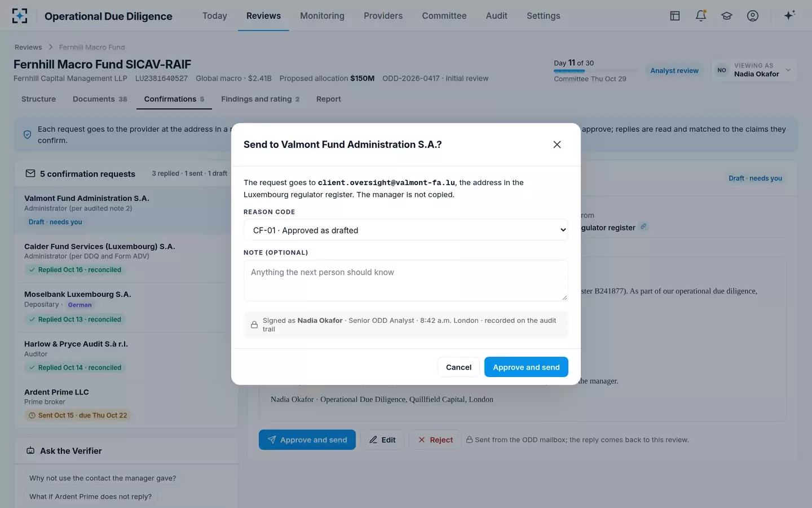This screenshot has height=508, width=812.
Task: Go to the Today tab
Action: click(215, 16)
